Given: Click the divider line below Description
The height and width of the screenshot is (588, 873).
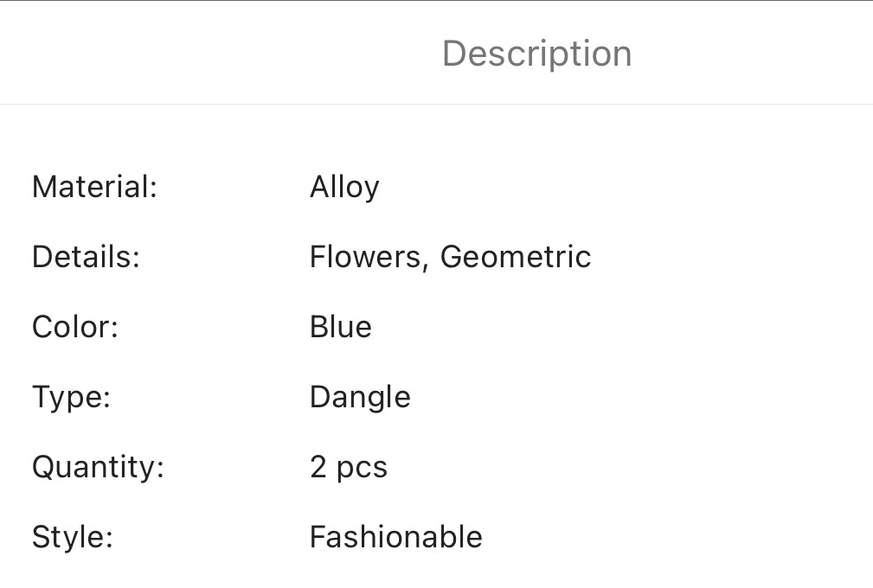Looking at the screenshot, I should click(436, 104).
